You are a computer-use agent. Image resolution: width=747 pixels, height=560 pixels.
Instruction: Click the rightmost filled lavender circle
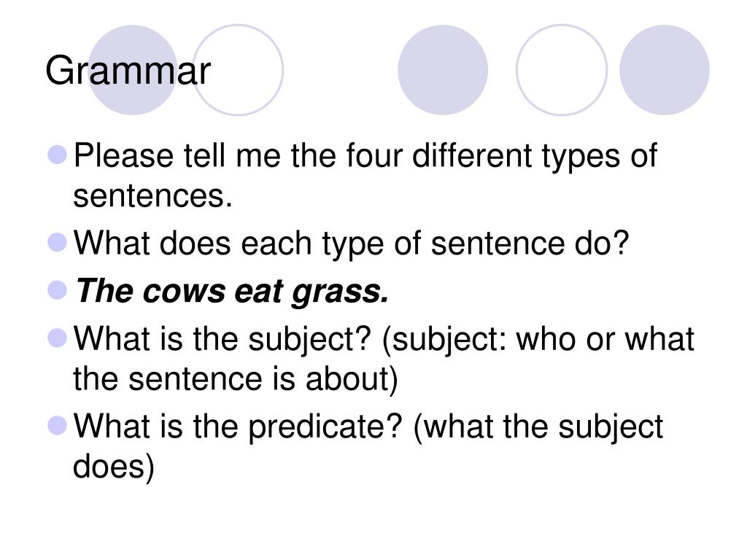click(x=664, y=70)
